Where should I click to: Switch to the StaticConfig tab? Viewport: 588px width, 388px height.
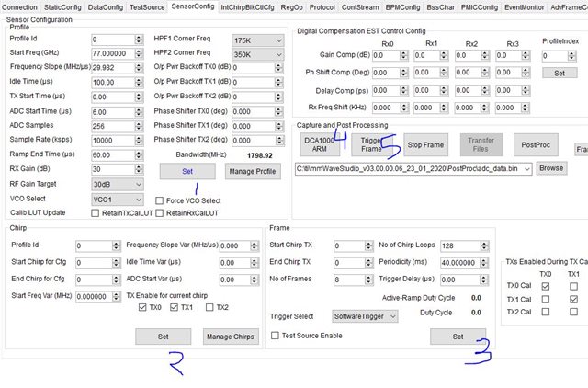pos(62,7)
